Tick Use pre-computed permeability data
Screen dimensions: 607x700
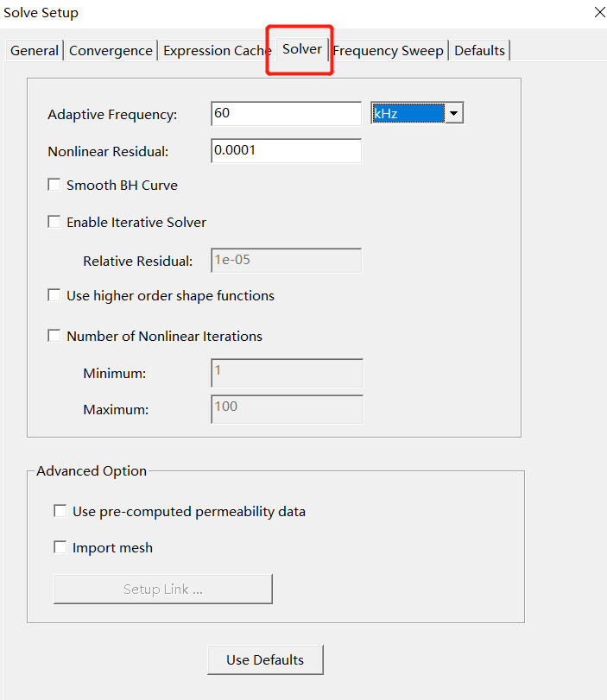click(60, 511)
